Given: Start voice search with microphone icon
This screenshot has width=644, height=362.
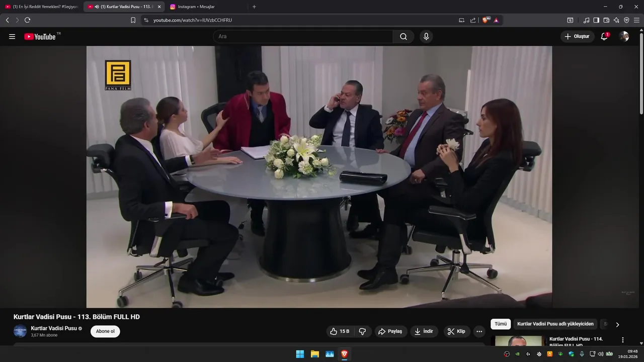Looking at the screenshot, I should [x=426, y=36].
